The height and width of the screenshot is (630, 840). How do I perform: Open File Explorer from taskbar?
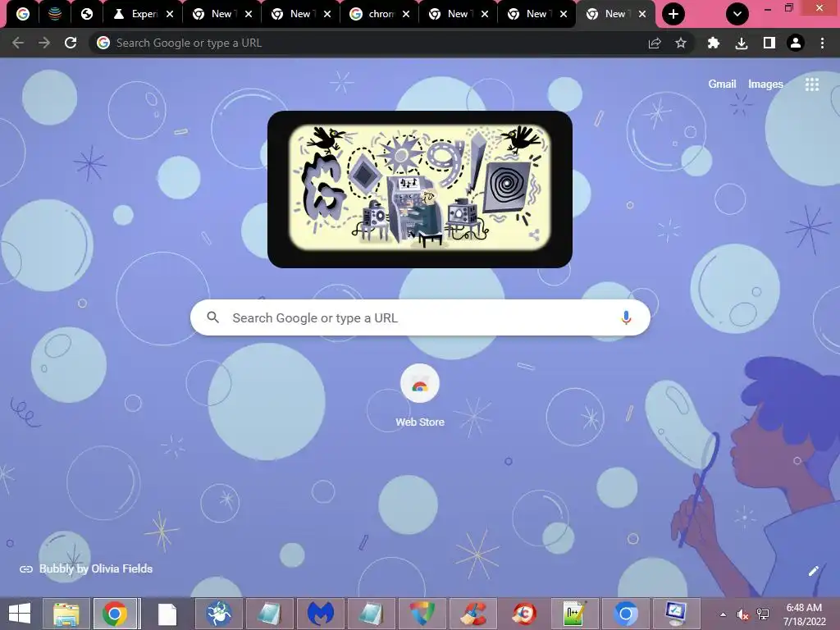click(x=66, y=614)
